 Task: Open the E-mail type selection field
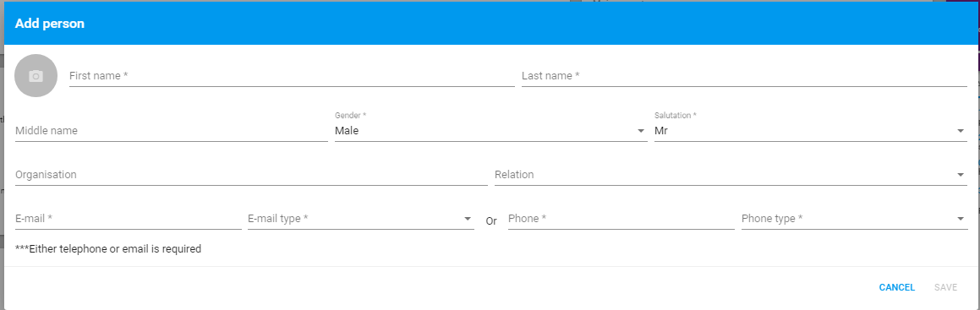[x=360, y=218]
